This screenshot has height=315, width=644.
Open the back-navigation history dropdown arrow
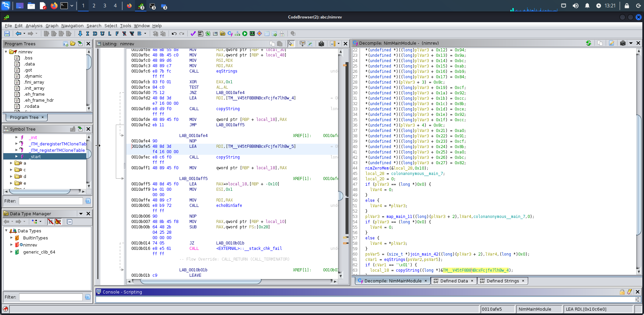click(x=24, y=34)
